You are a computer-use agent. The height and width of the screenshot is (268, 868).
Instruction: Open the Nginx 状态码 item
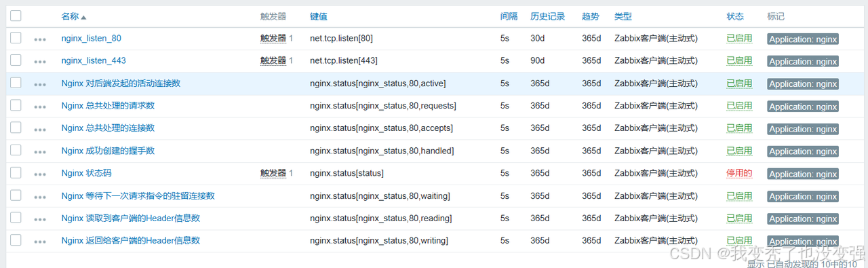86,173
